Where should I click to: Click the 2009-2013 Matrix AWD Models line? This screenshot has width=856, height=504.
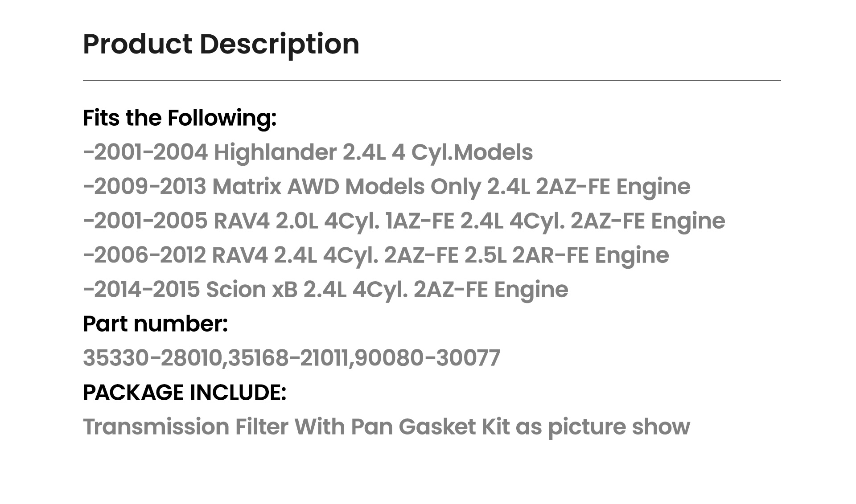click(x=387, y=187)
